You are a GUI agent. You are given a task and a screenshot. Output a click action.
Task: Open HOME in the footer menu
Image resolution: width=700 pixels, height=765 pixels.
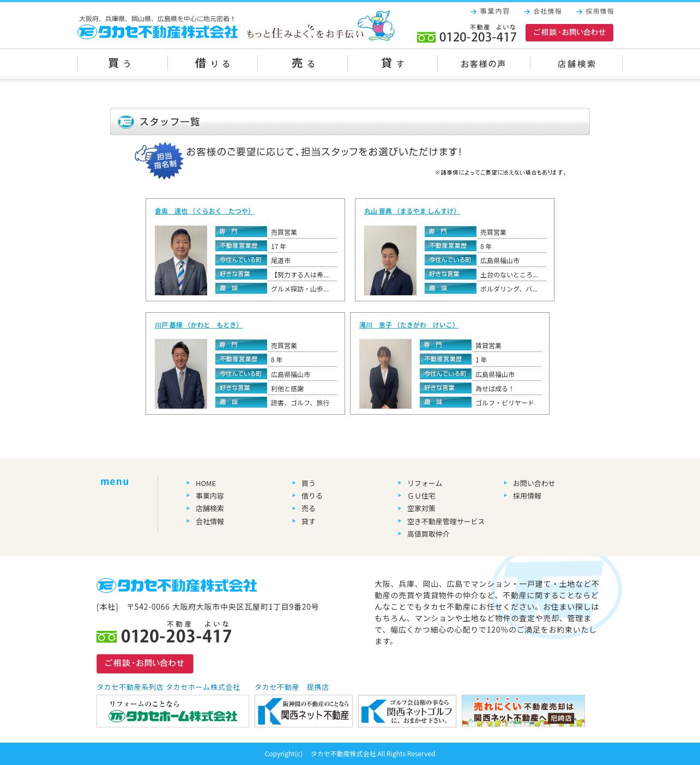pos(206,484)
